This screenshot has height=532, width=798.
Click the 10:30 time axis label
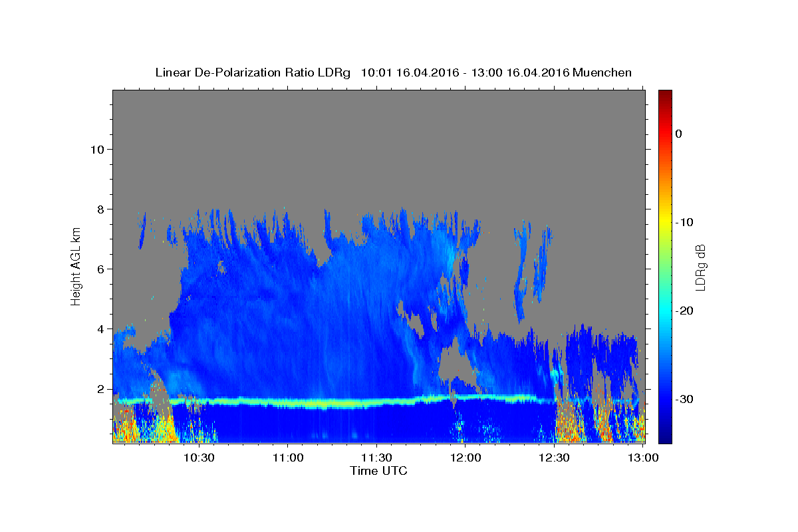point(199,458)
